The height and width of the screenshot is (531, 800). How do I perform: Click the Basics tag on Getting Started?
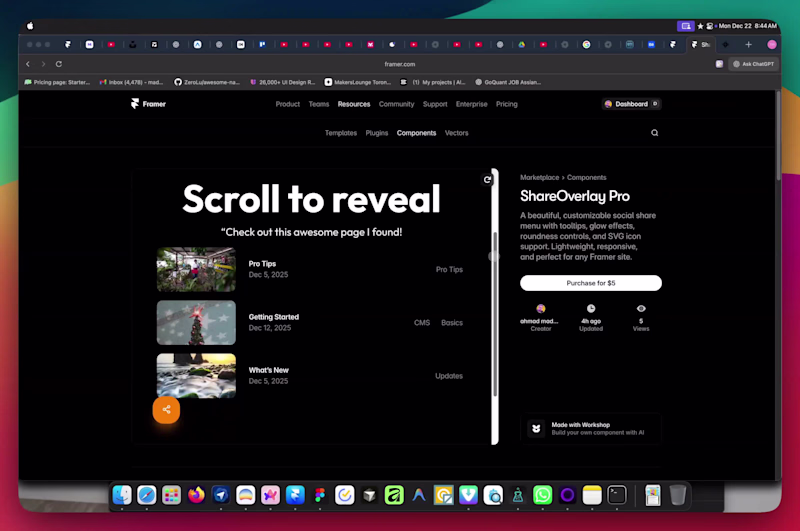pos(452,323)
